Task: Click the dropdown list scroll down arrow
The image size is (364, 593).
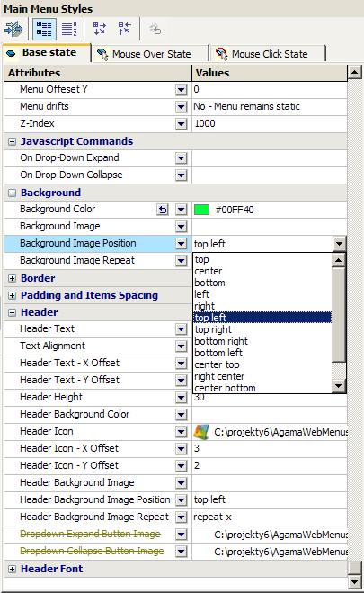Action: [x=338, y=386]
